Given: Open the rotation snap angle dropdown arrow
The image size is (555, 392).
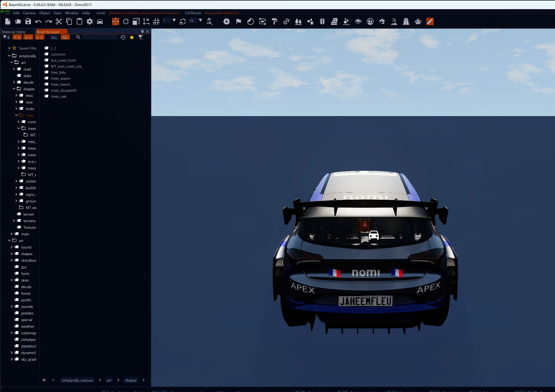Looking at the screenshot, I should pos(201,20).
